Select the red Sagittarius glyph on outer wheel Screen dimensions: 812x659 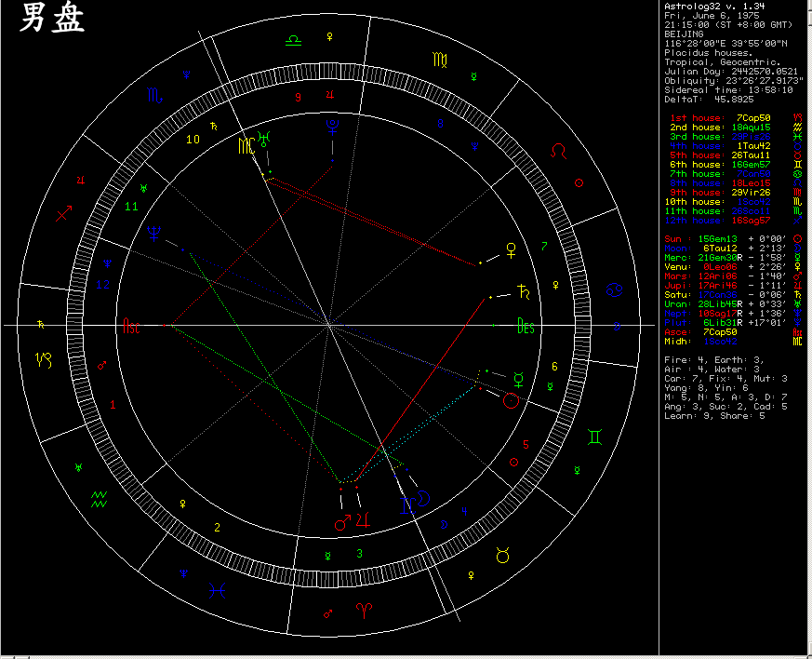(x=64, y=214)
